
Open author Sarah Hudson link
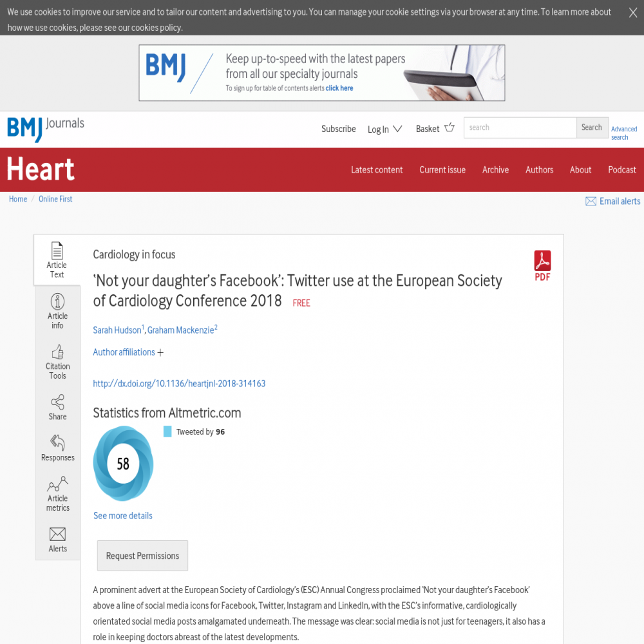(117, 330)
